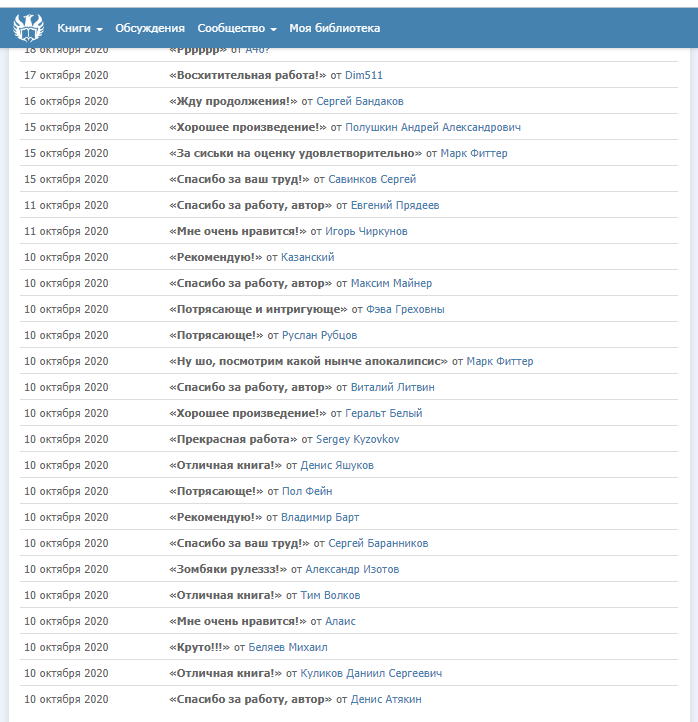Open Моя библиотека page

click(335, 28)
